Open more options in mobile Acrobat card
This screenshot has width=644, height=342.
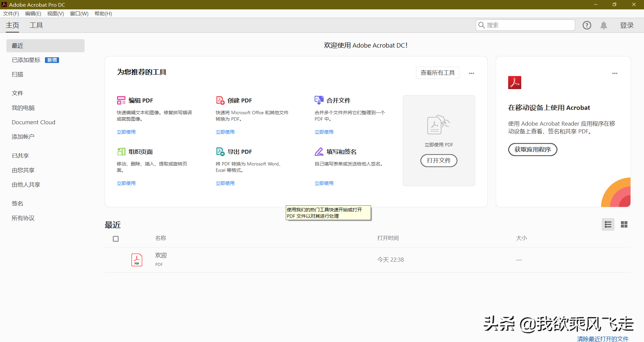(x=615, y=73)
